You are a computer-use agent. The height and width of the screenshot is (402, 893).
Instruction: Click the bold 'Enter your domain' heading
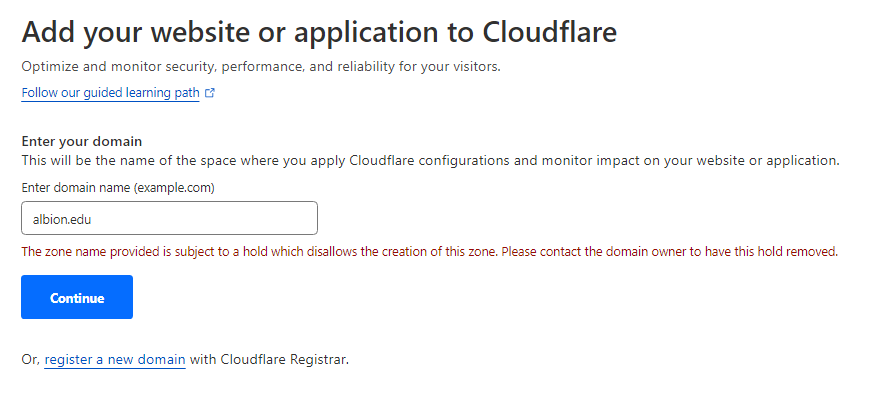click(x=82, y=141)
